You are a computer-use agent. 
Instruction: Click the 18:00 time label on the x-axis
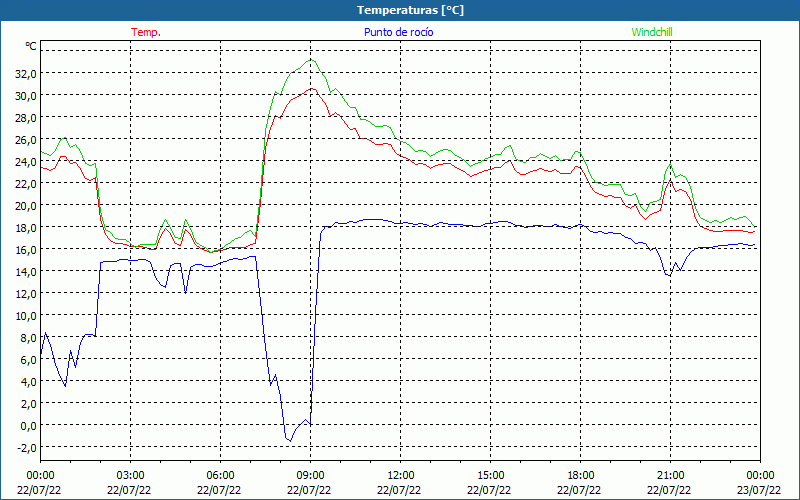(580, 476)
